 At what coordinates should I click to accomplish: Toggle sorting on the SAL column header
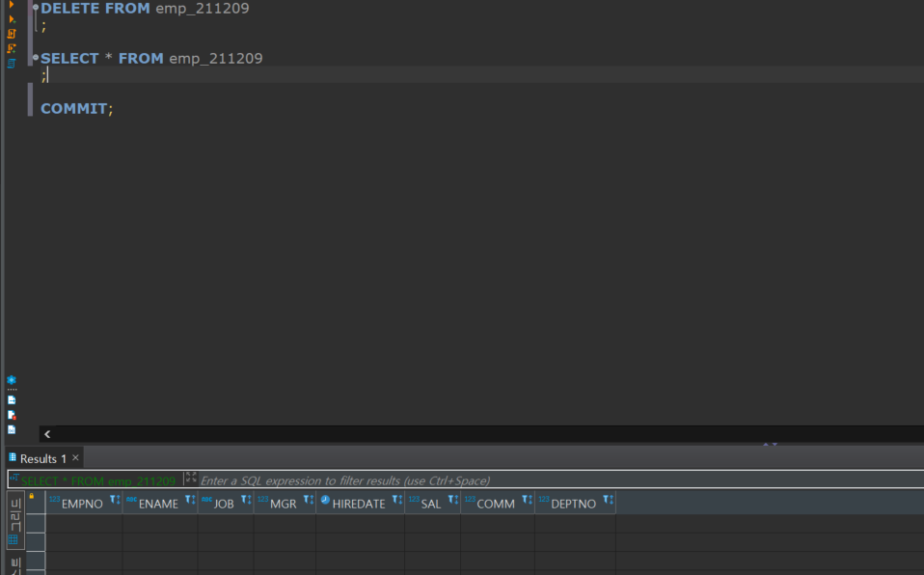[x=453, y=501]
